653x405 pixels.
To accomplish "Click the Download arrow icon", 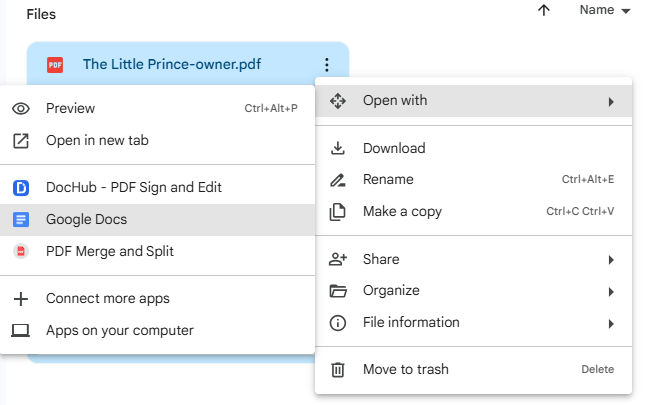I will 338,148.
